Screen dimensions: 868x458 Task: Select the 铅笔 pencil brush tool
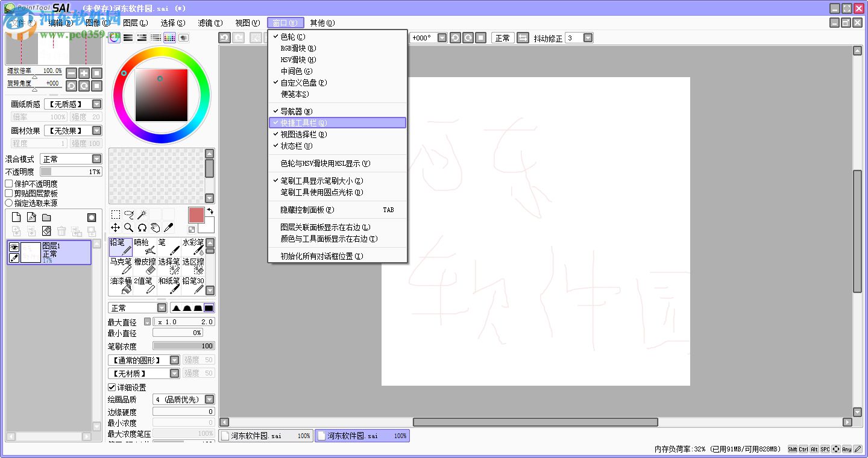pos(121,247)
